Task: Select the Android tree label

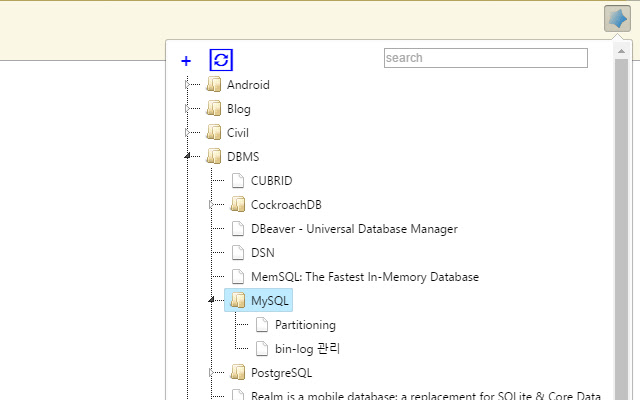Action: [248, 85]
